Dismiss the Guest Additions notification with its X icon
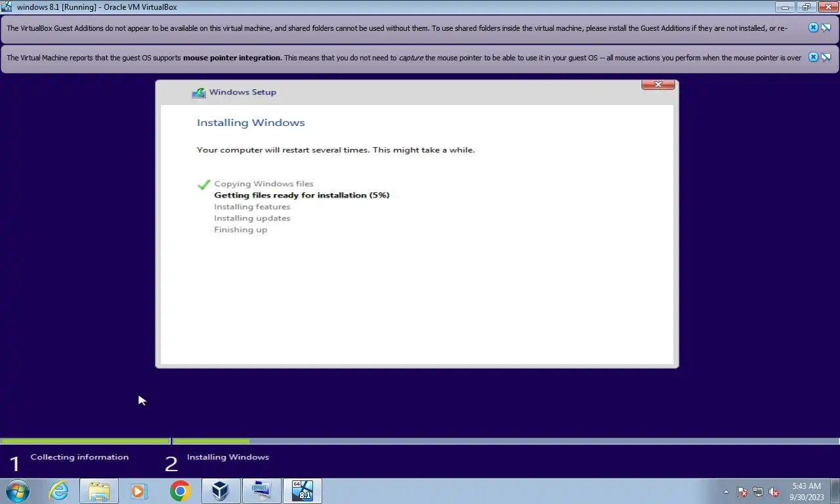Image resolution: width=840 pixels, height=504 pixels. click(813, 28)
